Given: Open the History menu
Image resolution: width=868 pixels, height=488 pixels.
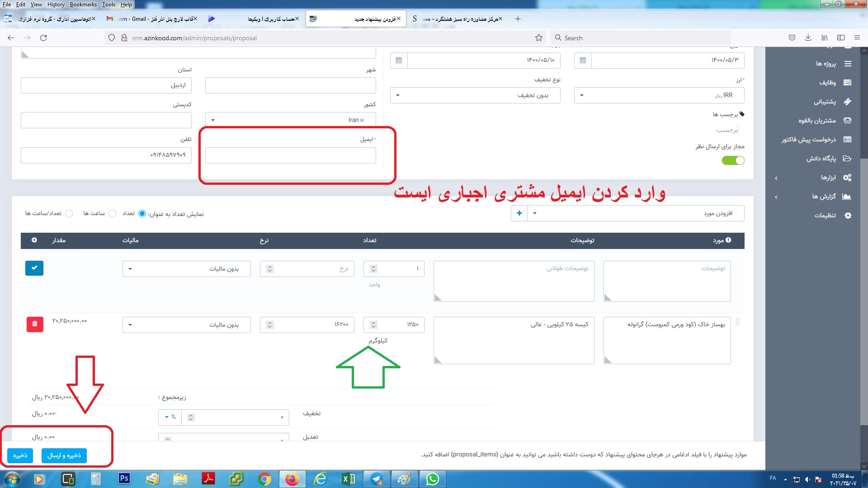Looking at the screenshot, I should coord(56,5).
